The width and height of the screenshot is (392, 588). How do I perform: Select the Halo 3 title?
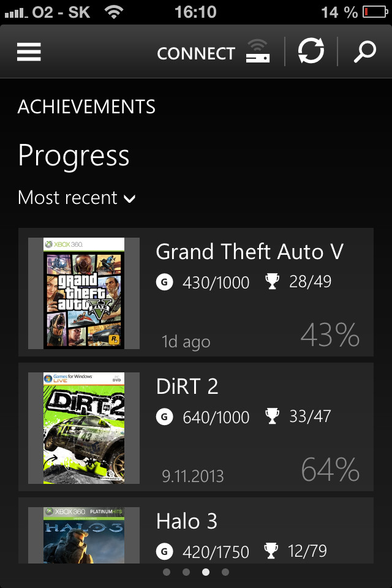tap(187, 521)
